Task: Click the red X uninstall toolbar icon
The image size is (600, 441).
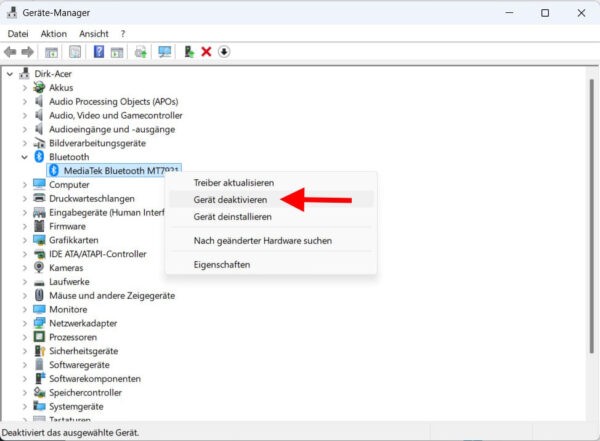Action: point(206,52)
